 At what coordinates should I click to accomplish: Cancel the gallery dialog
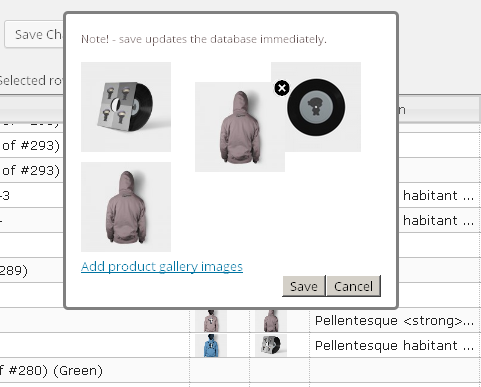pos(353,286)
